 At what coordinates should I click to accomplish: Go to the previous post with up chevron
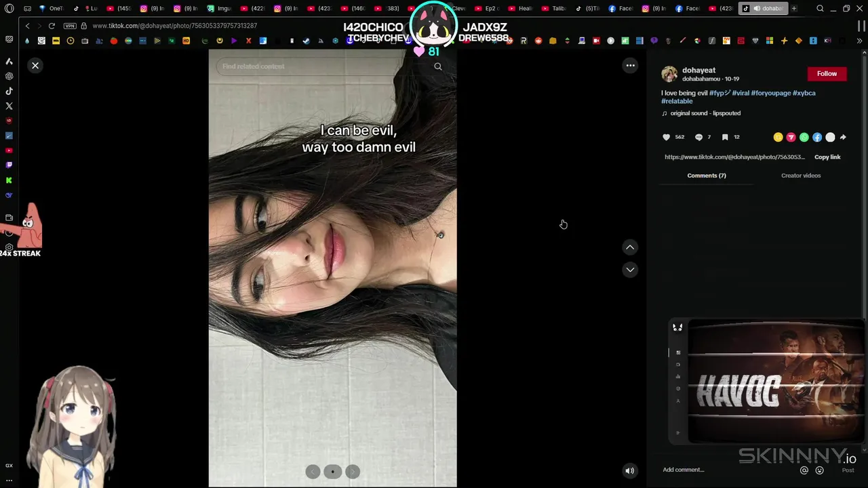tap(630, 247)
